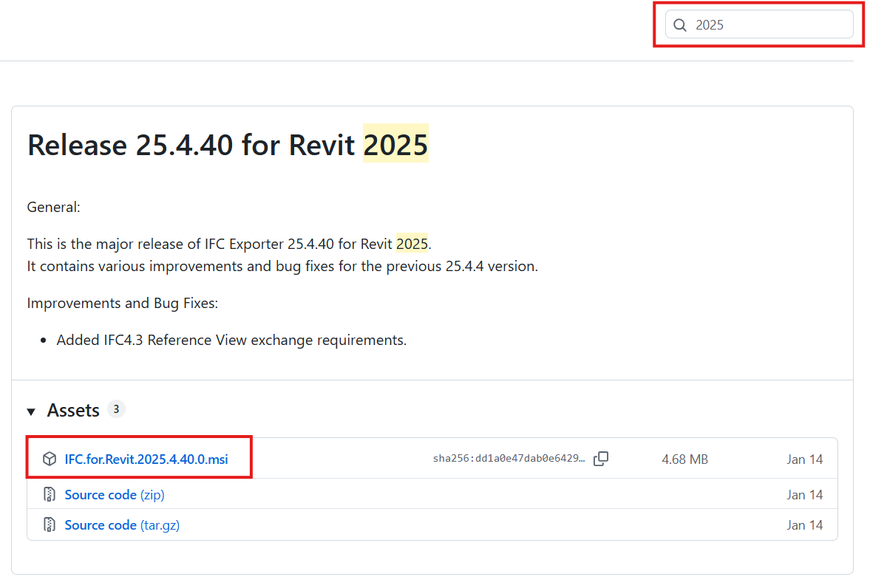This screenshot has height=588, width=870.
Task: Click the tar.gz archive file icon
Action: [50, 524]
